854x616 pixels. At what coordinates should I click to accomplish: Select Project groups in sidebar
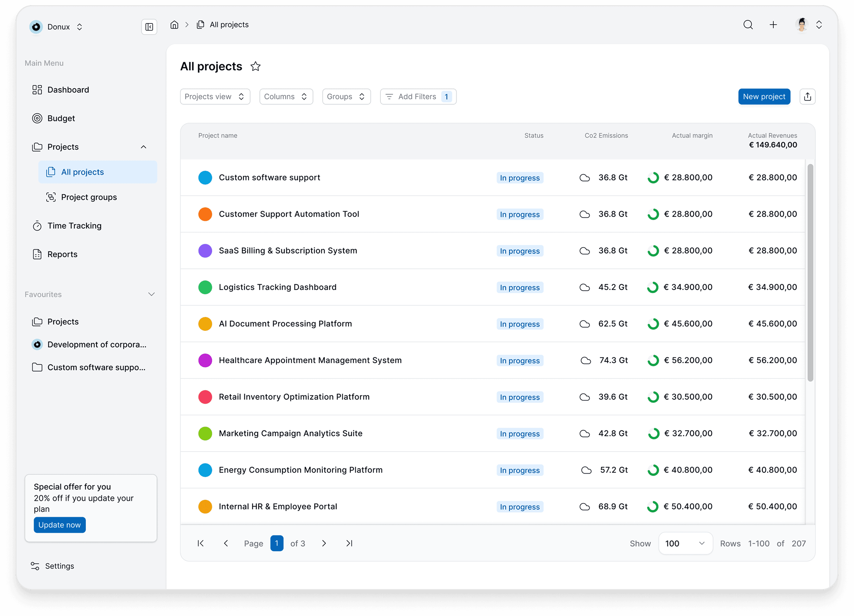(x=89, y=197)
